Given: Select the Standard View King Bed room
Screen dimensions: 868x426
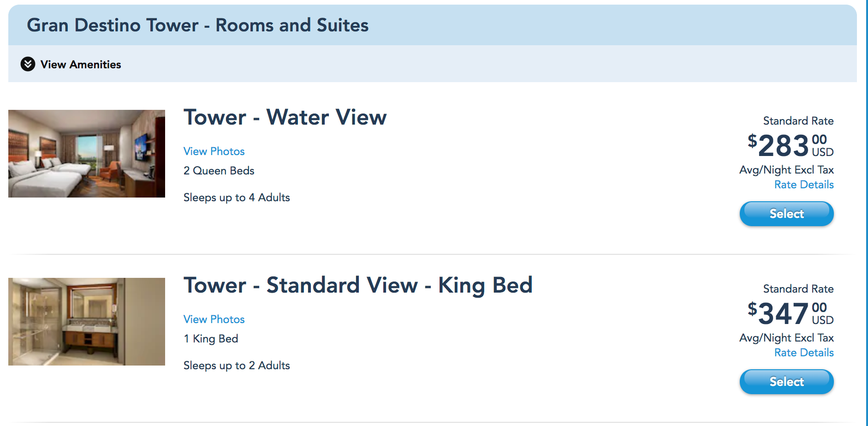Looking at the screenshot, I should pos(786,382).
